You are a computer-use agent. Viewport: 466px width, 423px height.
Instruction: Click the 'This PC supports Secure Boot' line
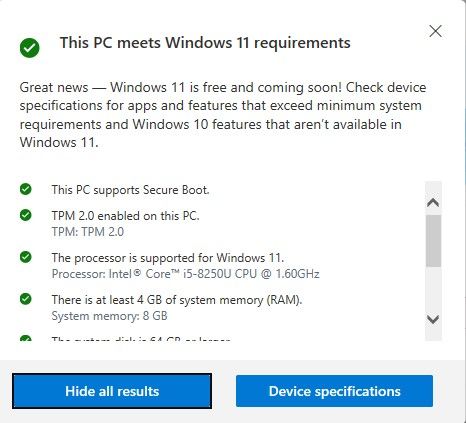tap(130, 190)
